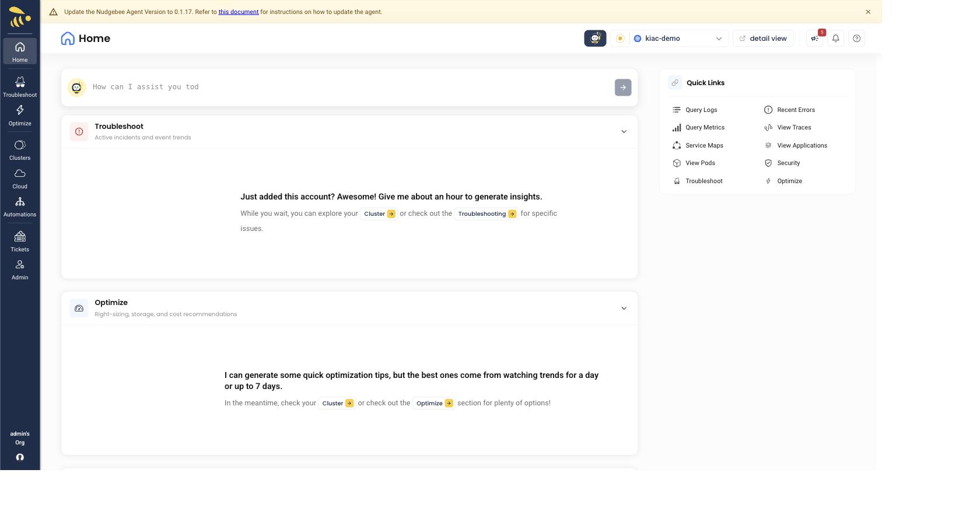Open Optimize quick link
The height and width of the screenshot is (522, 980).
783,181
